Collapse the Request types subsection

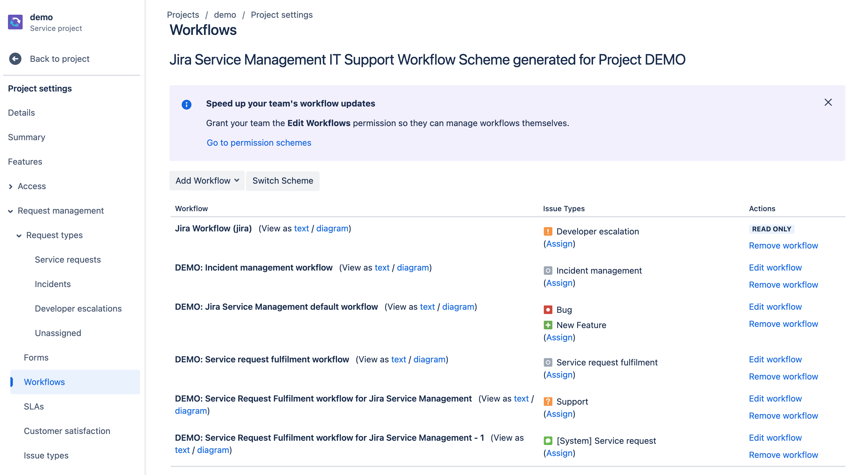pos(19,236)
